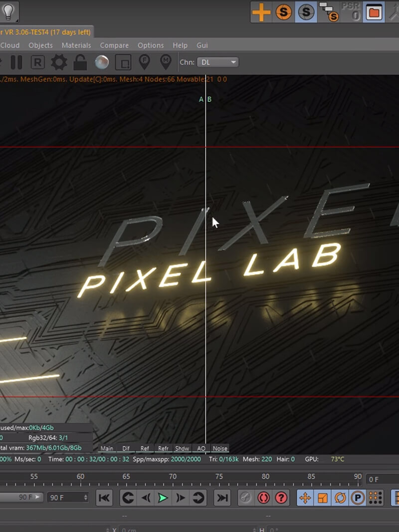This screenshot has height=532, width=399.
Task: Click the PSR 0 reset icon
Action: 351,12
